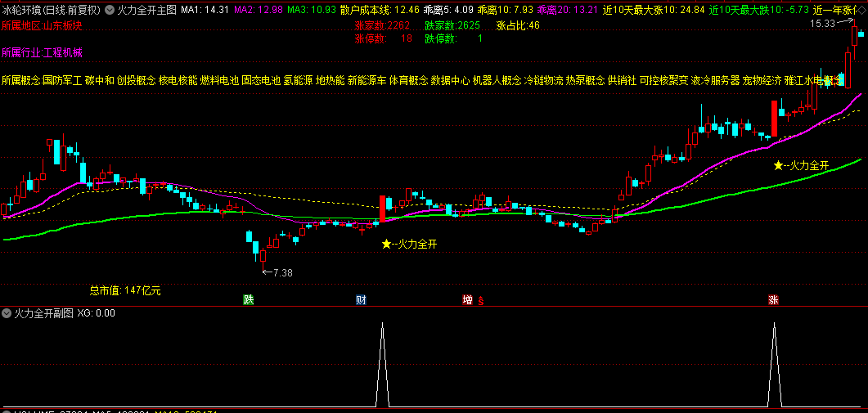Image resolution: width=868 pixels, height=413 pixels.
Task: Click the 热泵概念 concept tag
Action: point(585,80)
